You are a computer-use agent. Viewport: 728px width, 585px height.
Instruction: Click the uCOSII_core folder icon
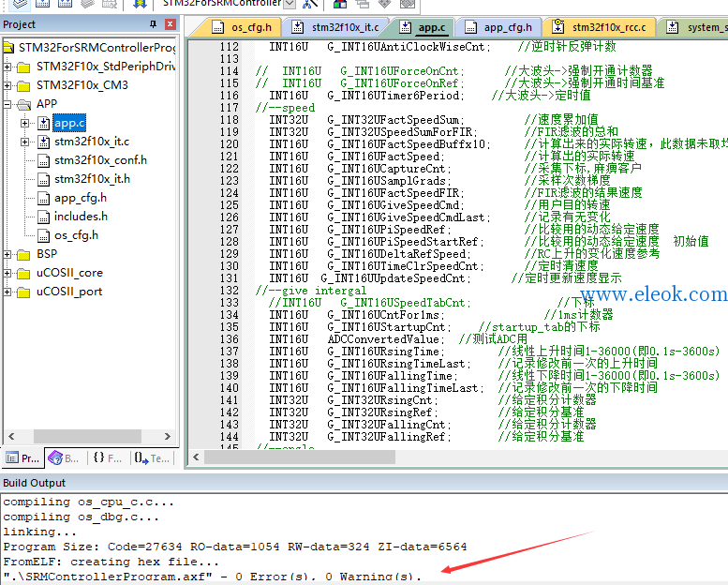[23, 273]
